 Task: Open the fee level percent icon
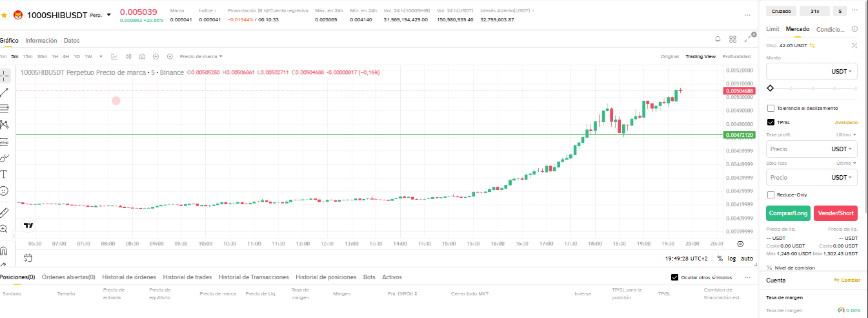769,268
